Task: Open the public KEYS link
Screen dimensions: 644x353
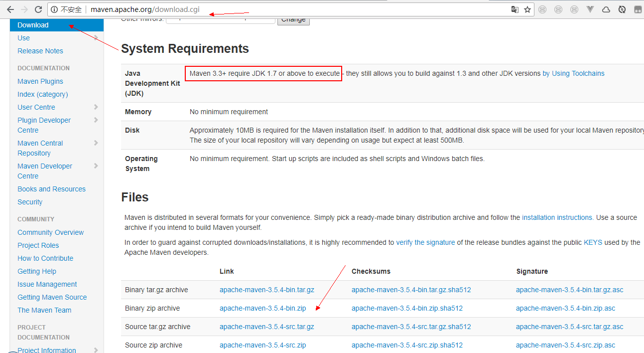Action: point(593,242)
